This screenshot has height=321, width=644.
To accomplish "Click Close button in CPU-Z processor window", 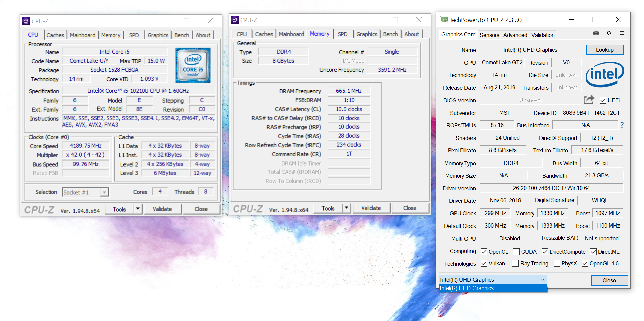I will (201, 209).
